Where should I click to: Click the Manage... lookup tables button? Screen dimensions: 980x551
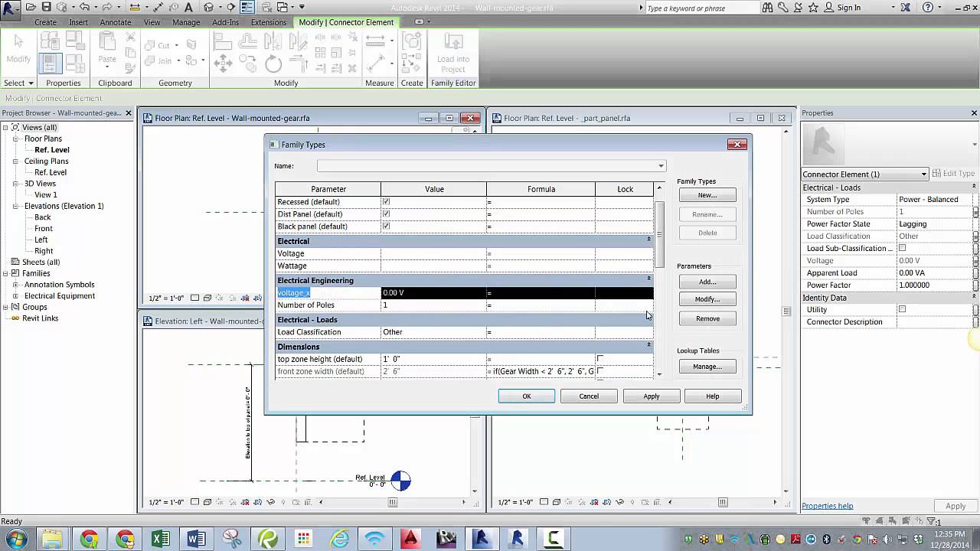[707, 367]
